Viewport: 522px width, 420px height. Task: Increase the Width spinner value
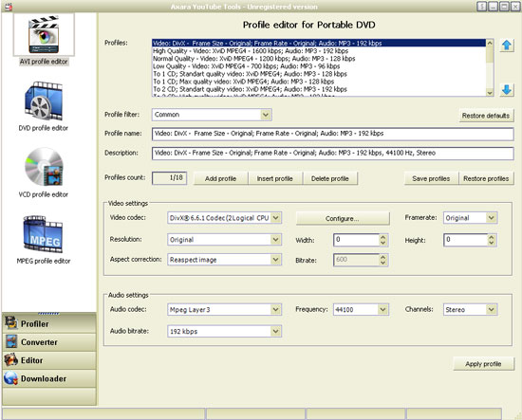coord(383,237)
